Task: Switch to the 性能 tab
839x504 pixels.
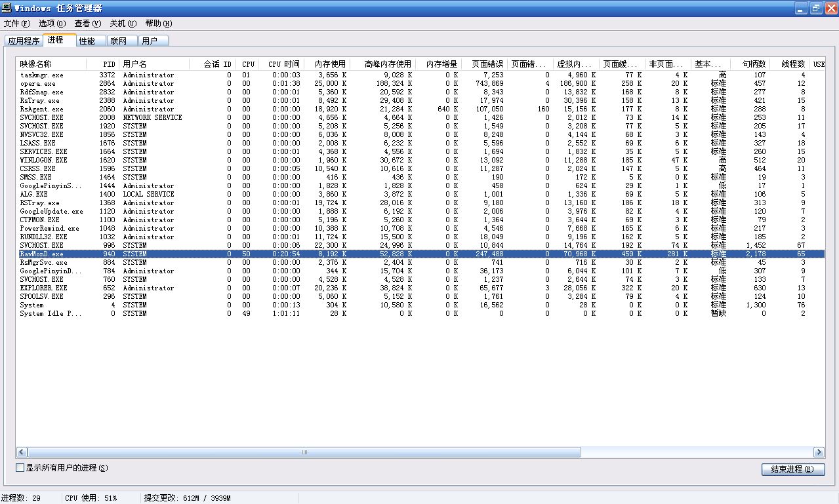Action: point(87,41)
